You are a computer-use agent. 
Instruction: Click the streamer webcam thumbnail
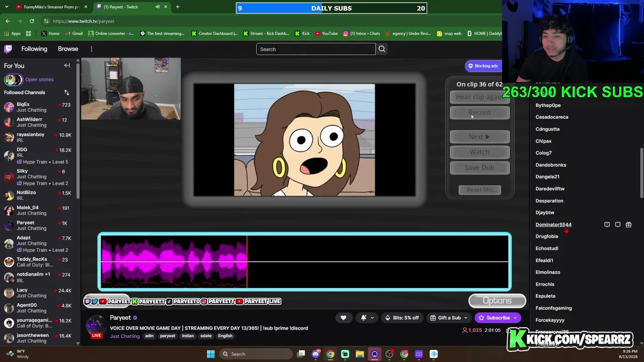pos(131,89)
